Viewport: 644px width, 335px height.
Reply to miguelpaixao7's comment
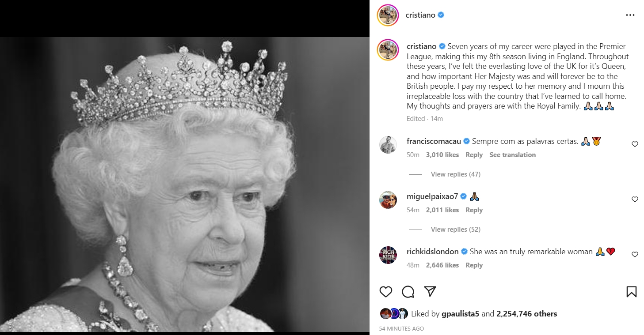(x=474, y=210)
